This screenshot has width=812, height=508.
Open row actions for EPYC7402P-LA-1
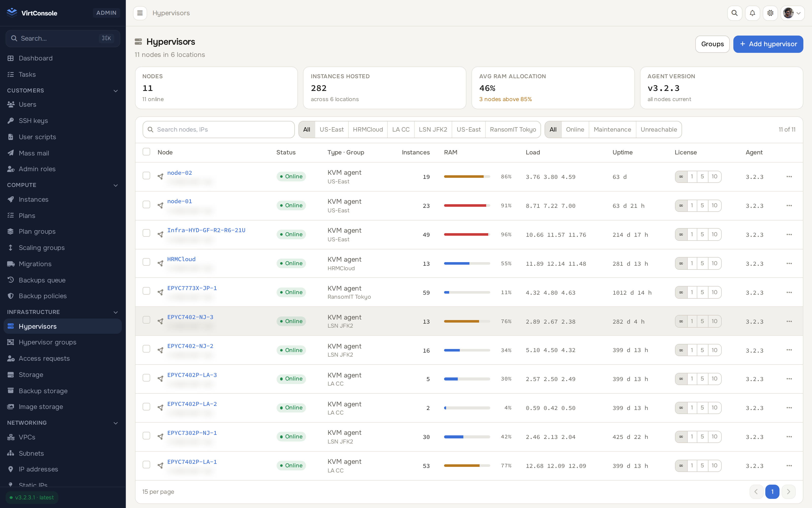point(789,466)
